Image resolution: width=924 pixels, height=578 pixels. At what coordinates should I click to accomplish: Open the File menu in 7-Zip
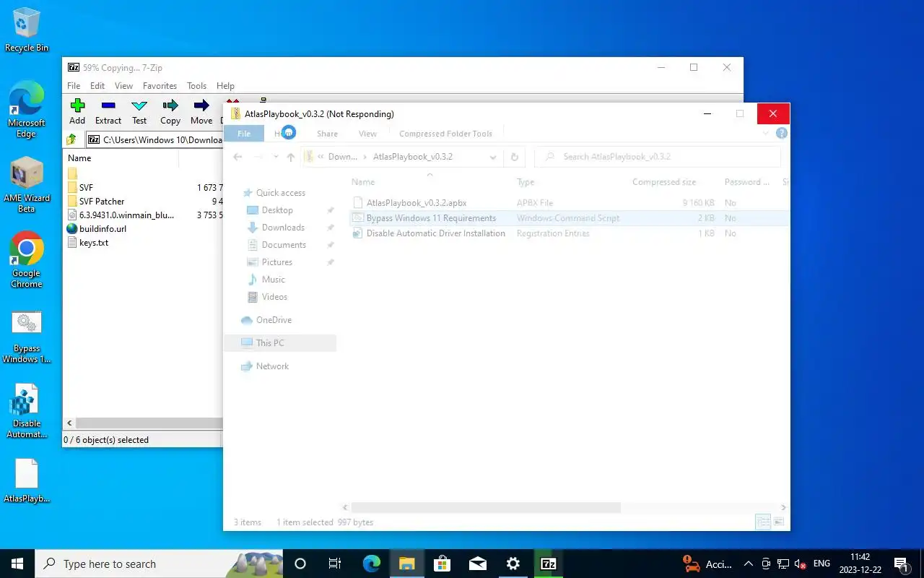point(74,85)
